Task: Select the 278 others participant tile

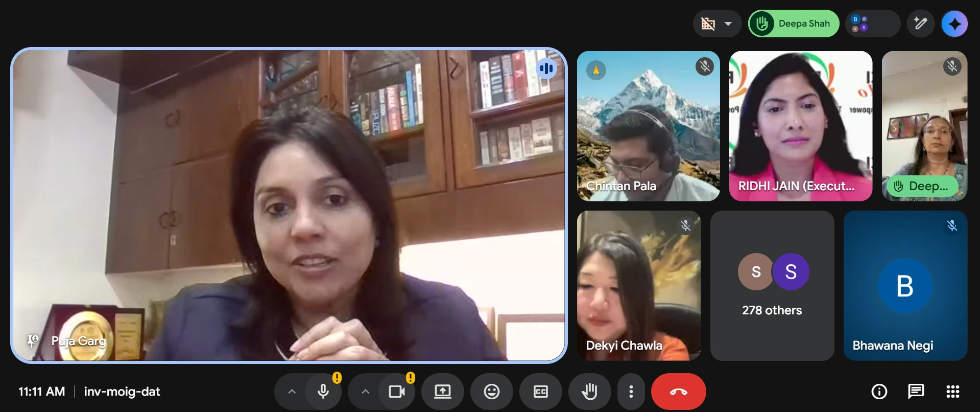Action: (x=772, y=285)
